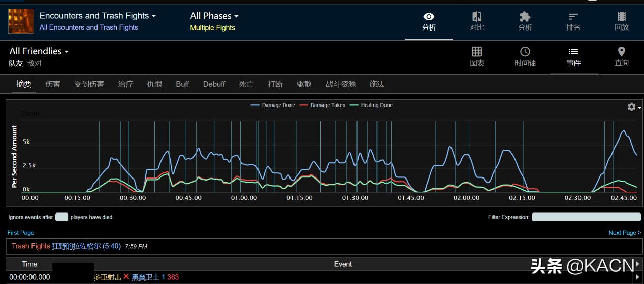The height and width of the screenshot is (284, 644).
Task: Open the 回放 replay view
Action: (621, 22)
